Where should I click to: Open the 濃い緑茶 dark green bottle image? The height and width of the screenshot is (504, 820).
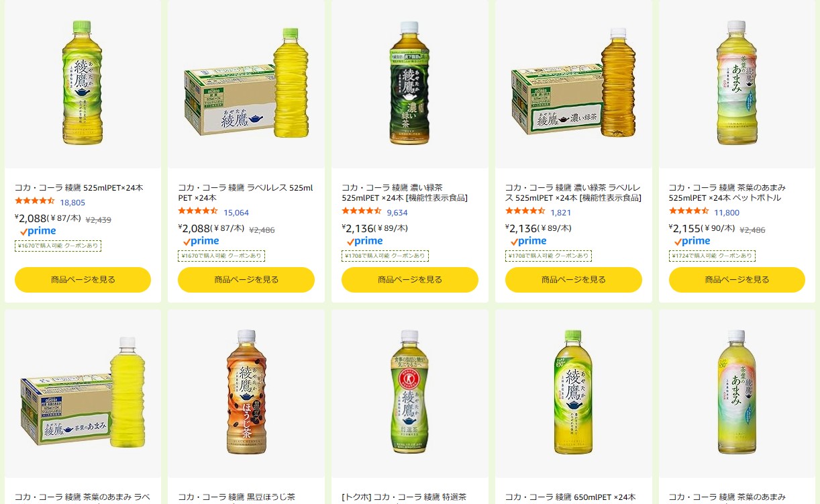tap(409, 83)
